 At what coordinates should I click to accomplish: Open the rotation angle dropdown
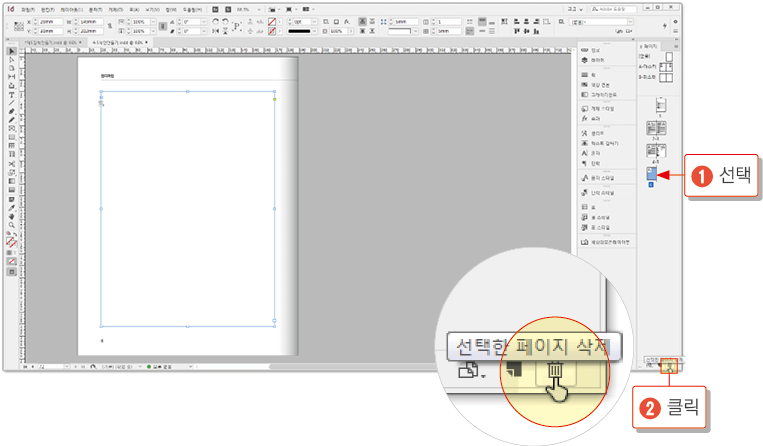pyautogui.click(x=203, y=22)
